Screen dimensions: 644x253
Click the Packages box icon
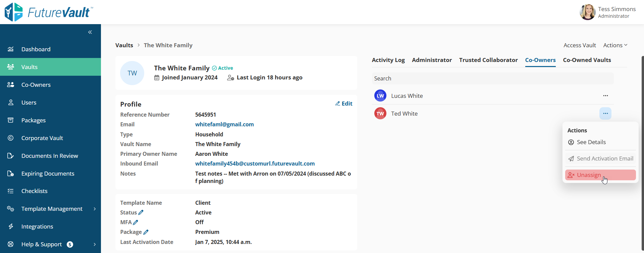(11, 120)
